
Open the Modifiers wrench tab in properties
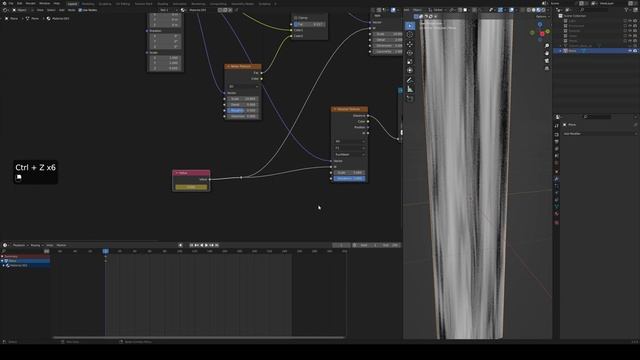(557, 179)
